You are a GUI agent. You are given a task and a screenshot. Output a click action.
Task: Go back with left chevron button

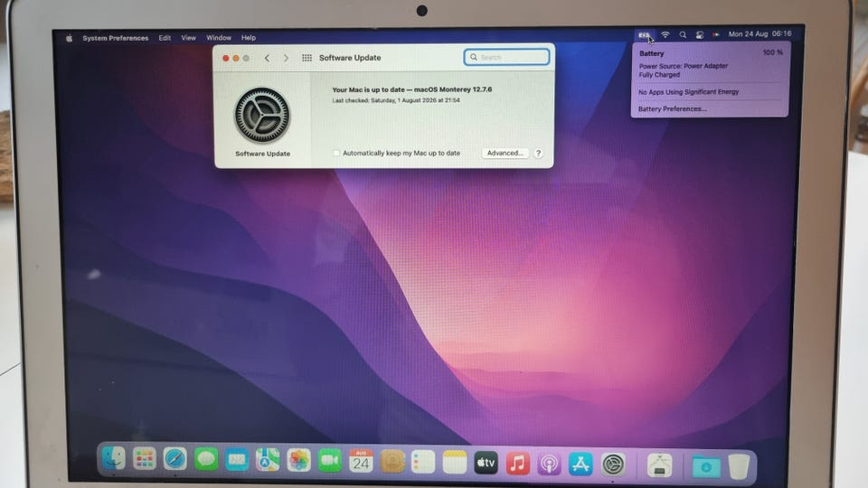[267, 58]
